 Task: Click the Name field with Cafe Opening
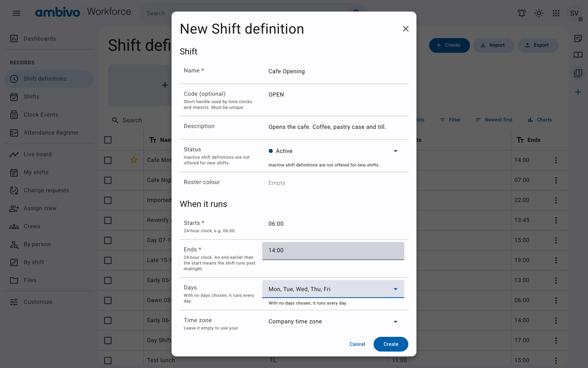click(x=333, y=71)
